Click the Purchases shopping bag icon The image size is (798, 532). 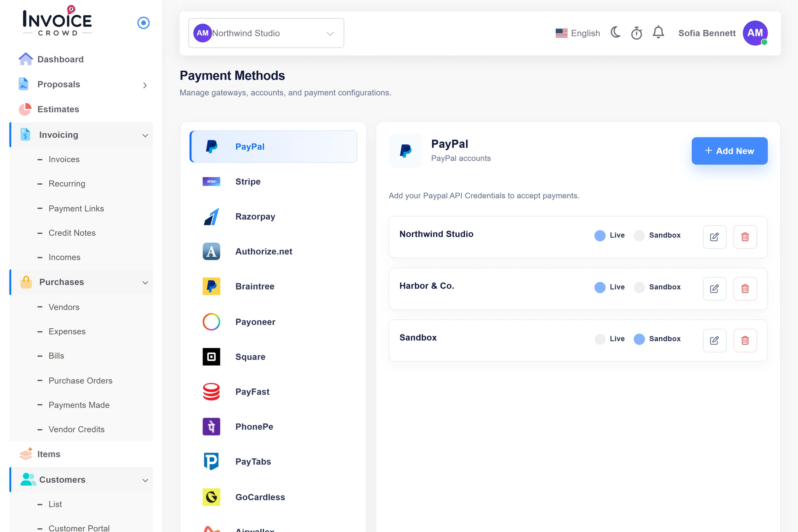(26, 282)
